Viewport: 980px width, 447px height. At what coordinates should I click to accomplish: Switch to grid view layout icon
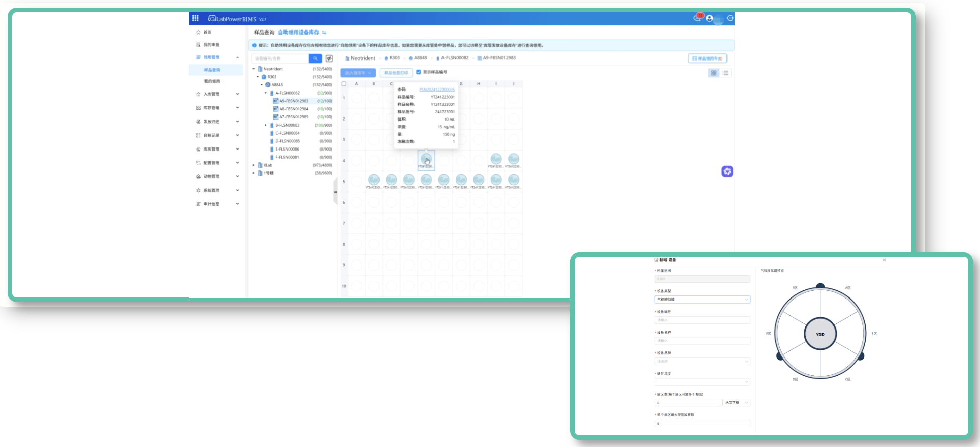(714, 73)
